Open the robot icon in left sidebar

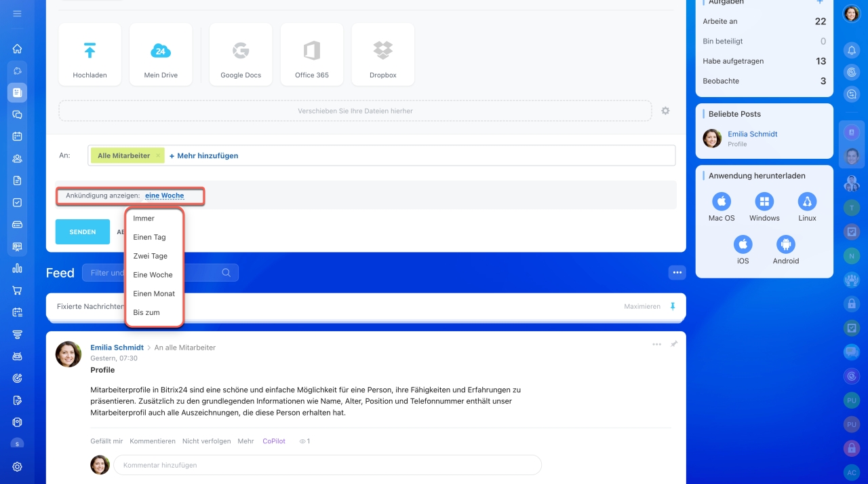point(18,356)
